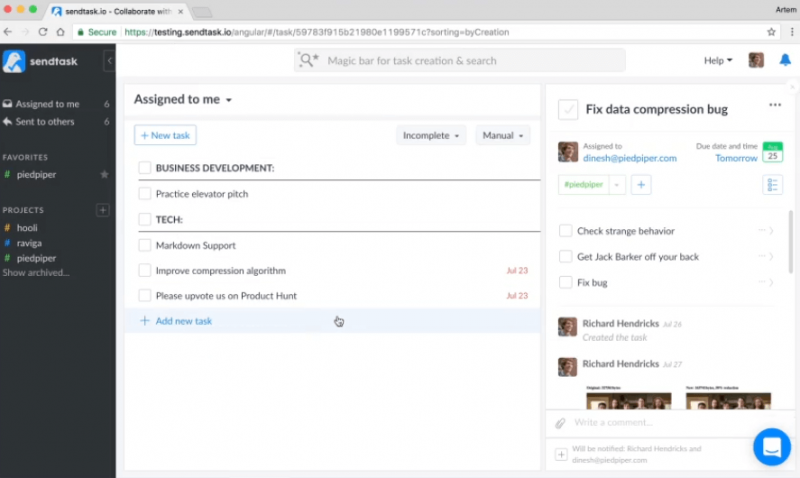Image resolution: width=800 pixels, height=478 pixels.
Task: Open the 'Incomplete' filter dropdown
Action: [431, 135]
